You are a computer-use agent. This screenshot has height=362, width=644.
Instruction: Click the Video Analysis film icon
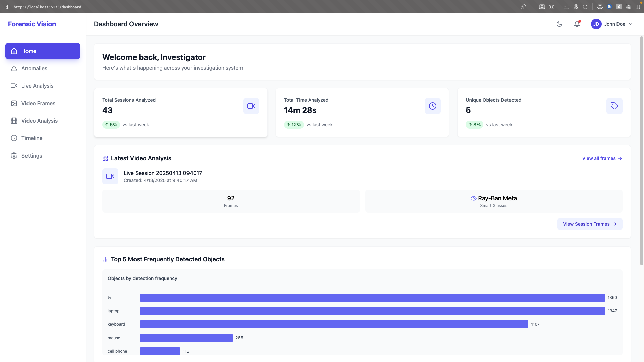click(x=14, y=121)
